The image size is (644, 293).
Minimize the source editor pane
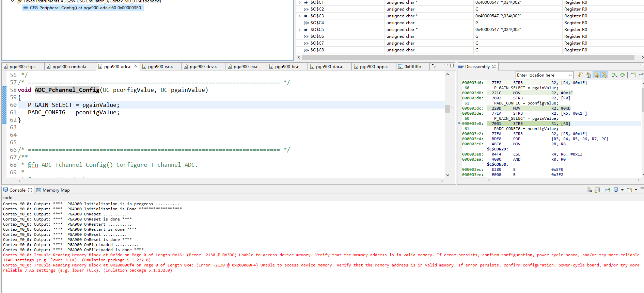[x=445, y=65]
